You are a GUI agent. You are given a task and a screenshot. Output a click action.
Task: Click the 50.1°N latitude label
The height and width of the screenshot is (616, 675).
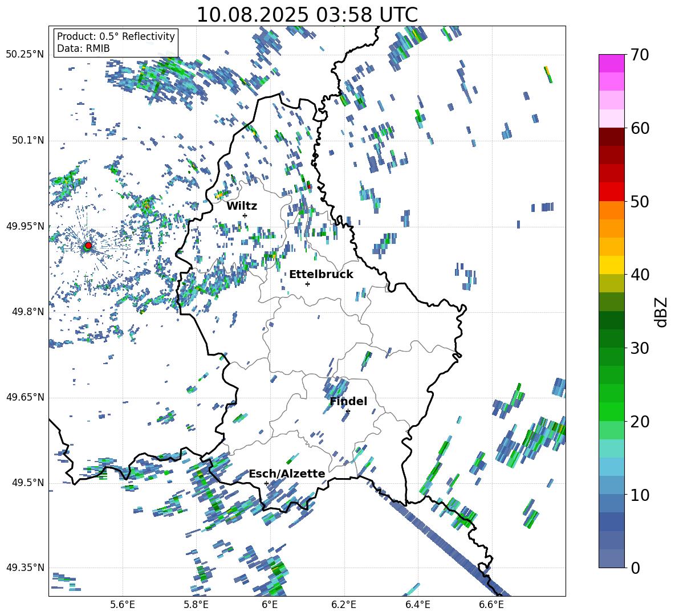click(27, 141)
